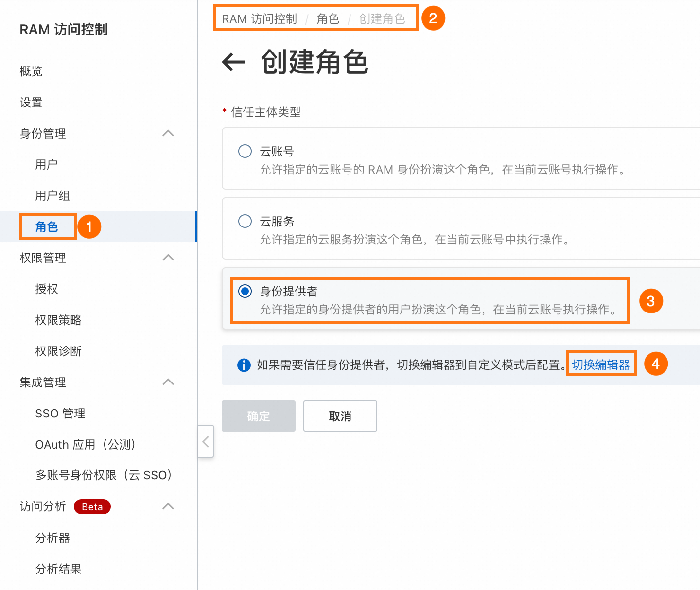Click the blue info icon in notice

coord(244,365)
